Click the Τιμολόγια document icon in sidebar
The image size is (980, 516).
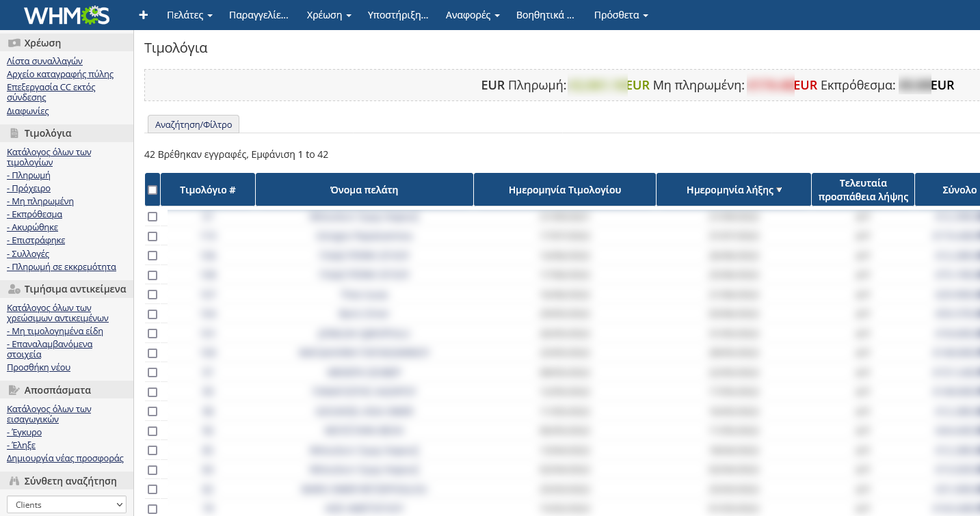point(14,133)
